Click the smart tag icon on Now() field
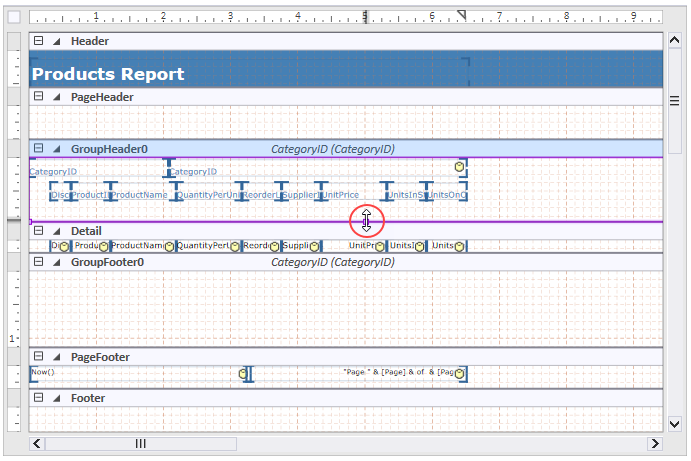 [242, 373]
